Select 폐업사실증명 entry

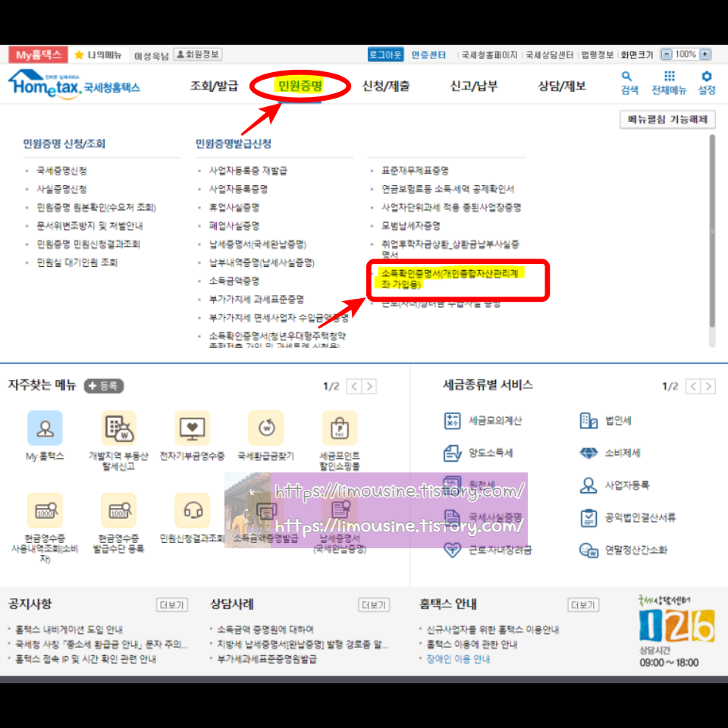click(x=234, y=226)
